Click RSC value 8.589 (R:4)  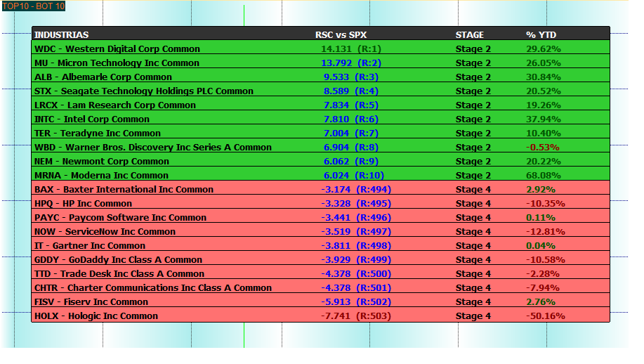[x=350, y=91]
